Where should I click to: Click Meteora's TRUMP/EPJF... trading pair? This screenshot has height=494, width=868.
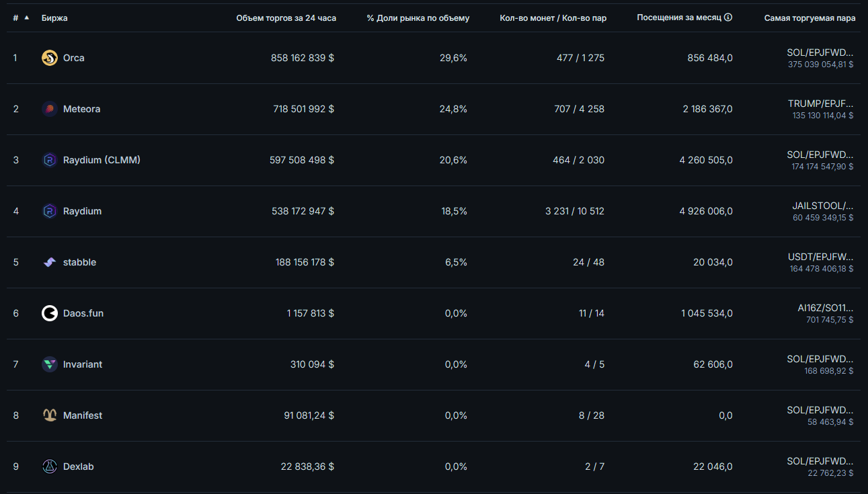(821, 104)
